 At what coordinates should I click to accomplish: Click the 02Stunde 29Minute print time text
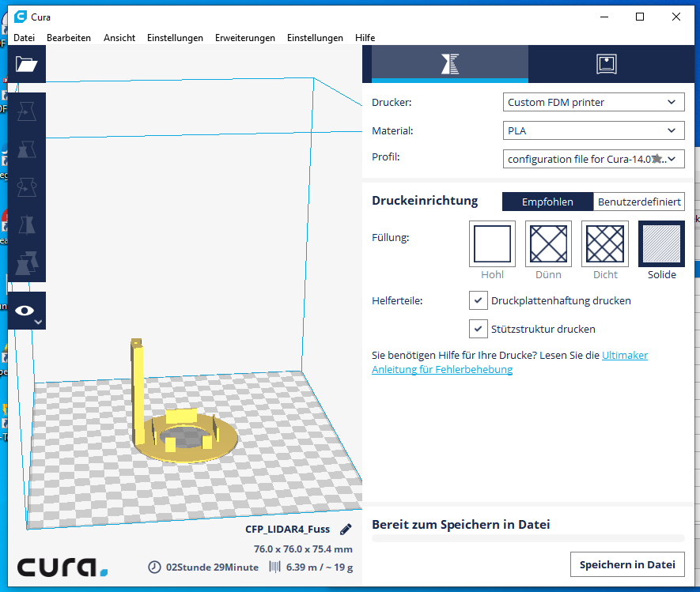click(212, 567)
